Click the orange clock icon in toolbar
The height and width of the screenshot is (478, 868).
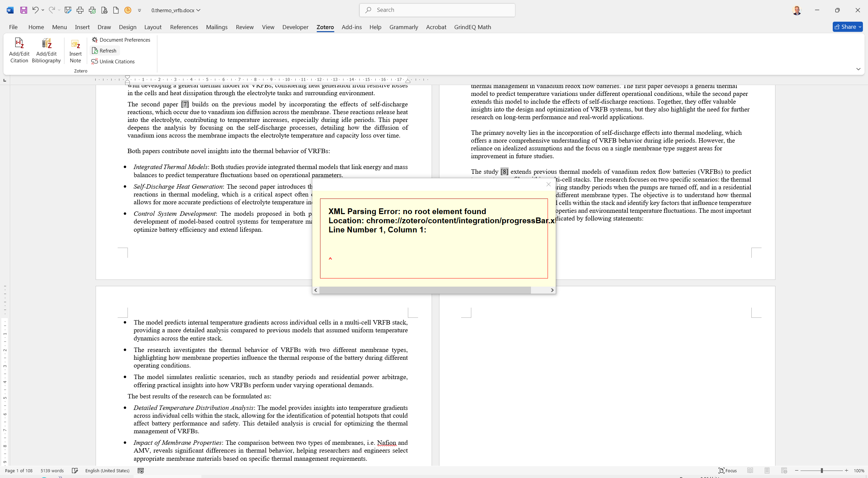click(x=128, y=10)
